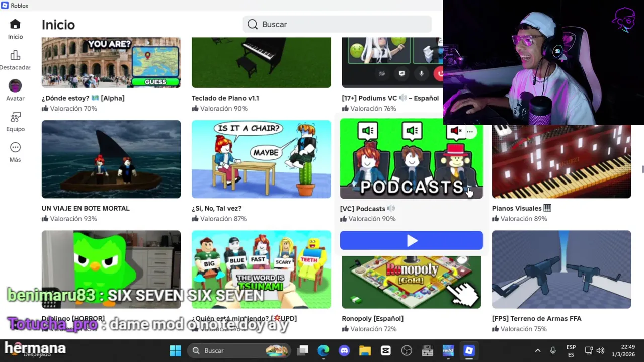
Task: Open the Ronopoly [Español] board thumbnail
Action: [x=412, y=282]
